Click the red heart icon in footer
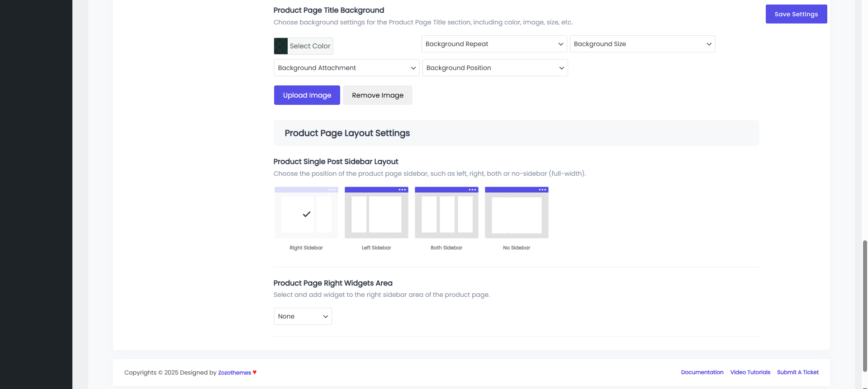The image size is (868, 389). tap(255, 372)
